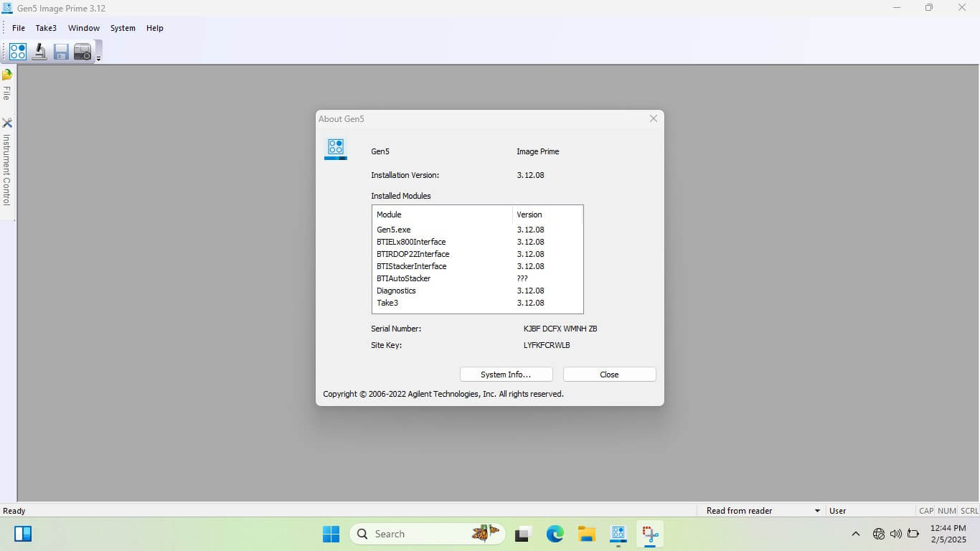Click the microscope icon in the toolbar
The width and height of the screenshot is (980, 551).
pyautogui.click(x=39, y=52)
